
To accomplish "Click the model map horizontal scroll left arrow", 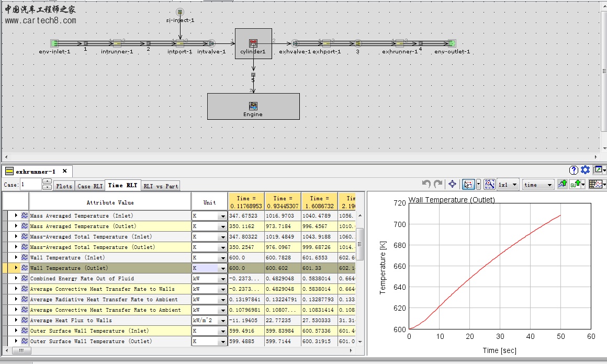I will [x=6, y=157].
